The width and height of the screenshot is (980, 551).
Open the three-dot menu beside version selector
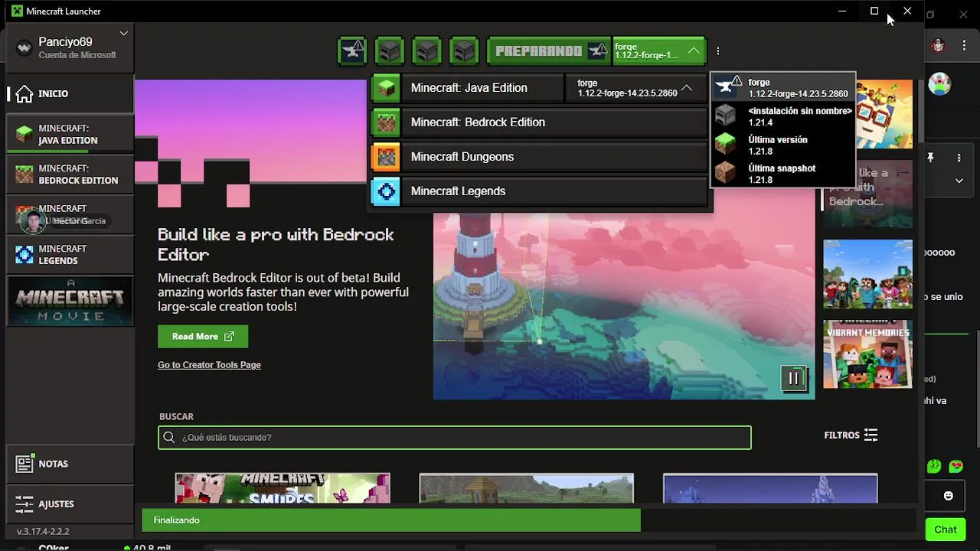coord(718,51)
